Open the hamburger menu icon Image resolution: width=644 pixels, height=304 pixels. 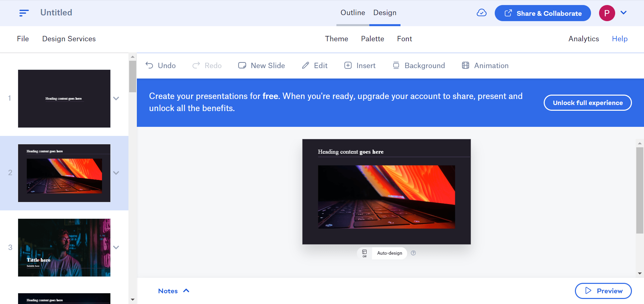(x=24, y=13)
